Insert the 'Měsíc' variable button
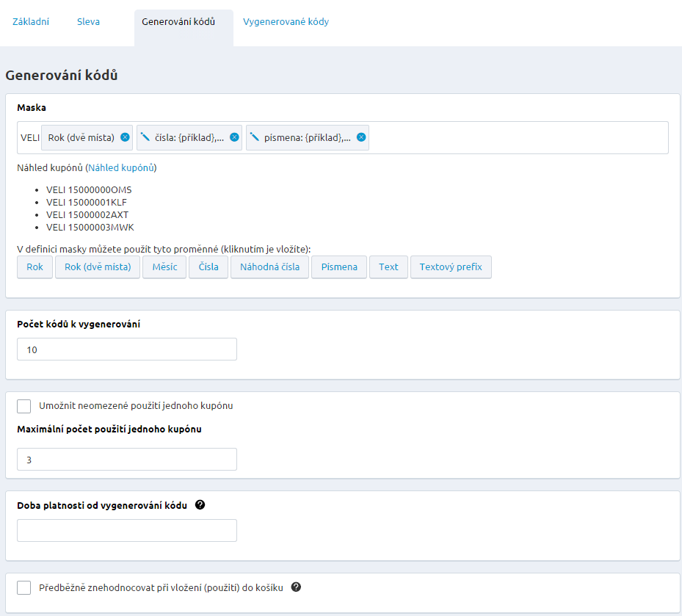This screenshot has width=682, height=616. click(x=164, y=267)
